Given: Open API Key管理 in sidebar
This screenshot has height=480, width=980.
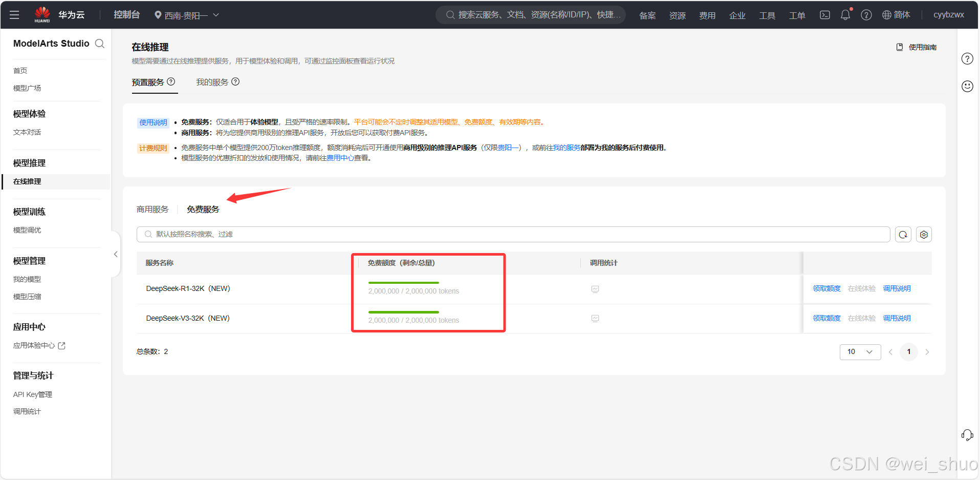Looking at the screenshot, I should [33, 394].
